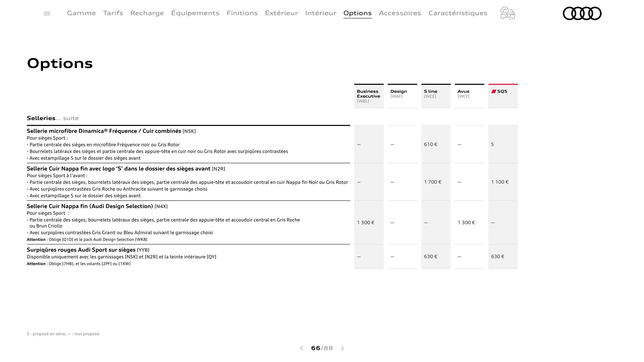The width and height of the screenshot is (644, 362).
Task: Click the Avus [WCF] column header
Action: 469,96
